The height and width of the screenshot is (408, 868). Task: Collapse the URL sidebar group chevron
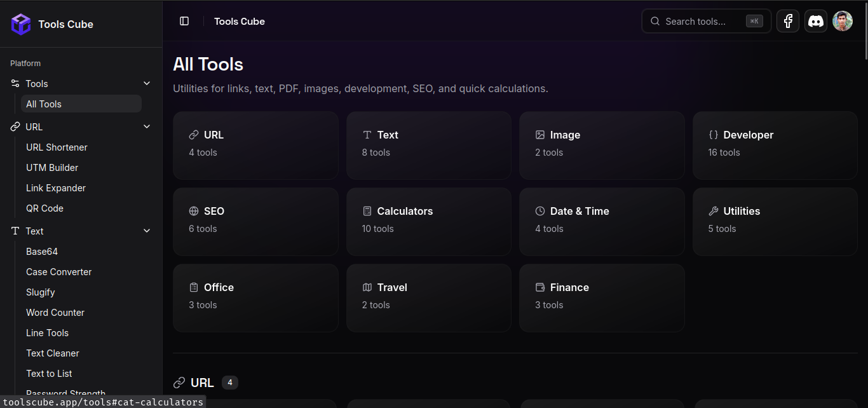pos(147,126)
